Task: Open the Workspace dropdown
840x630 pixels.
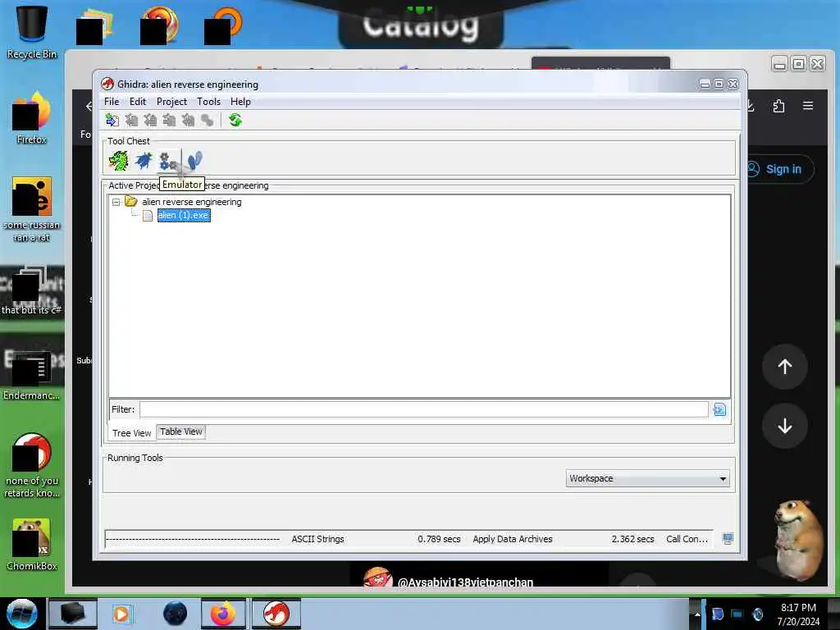Action: pos(647,478)
